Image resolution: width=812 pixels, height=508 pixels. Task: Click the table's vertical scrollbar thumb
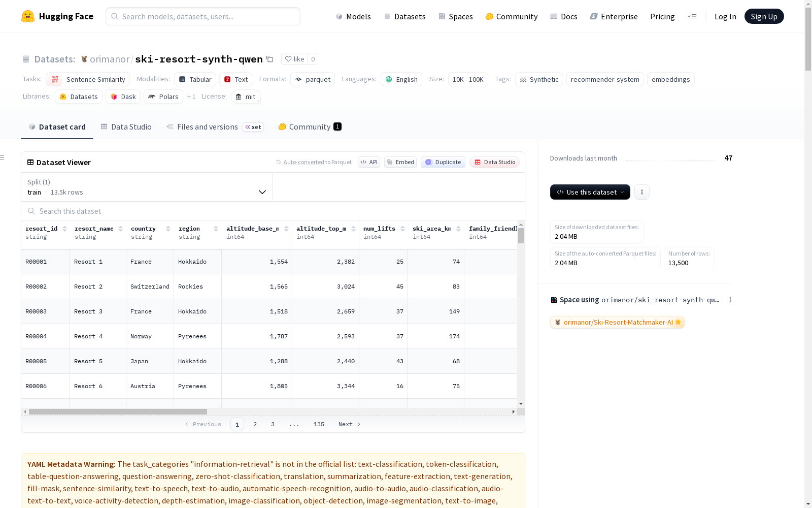(x=521, y=236)
